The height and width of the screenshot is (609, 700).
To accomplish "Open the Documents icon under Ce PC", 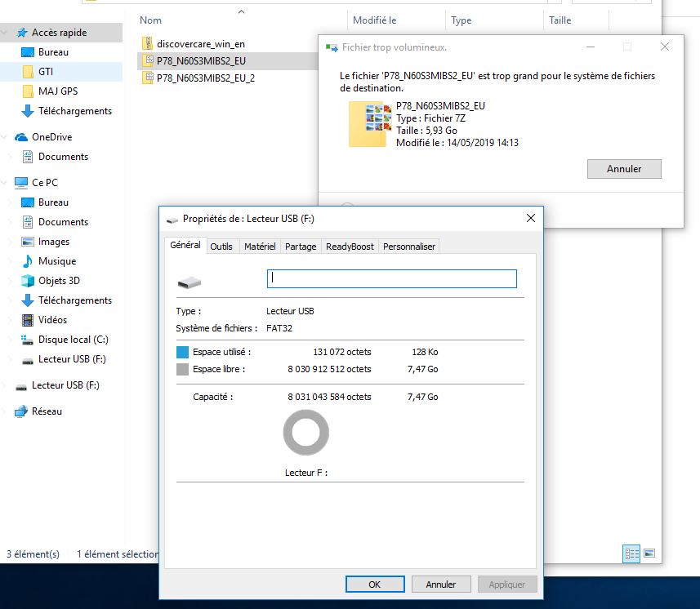I will [x=28, y=222].
